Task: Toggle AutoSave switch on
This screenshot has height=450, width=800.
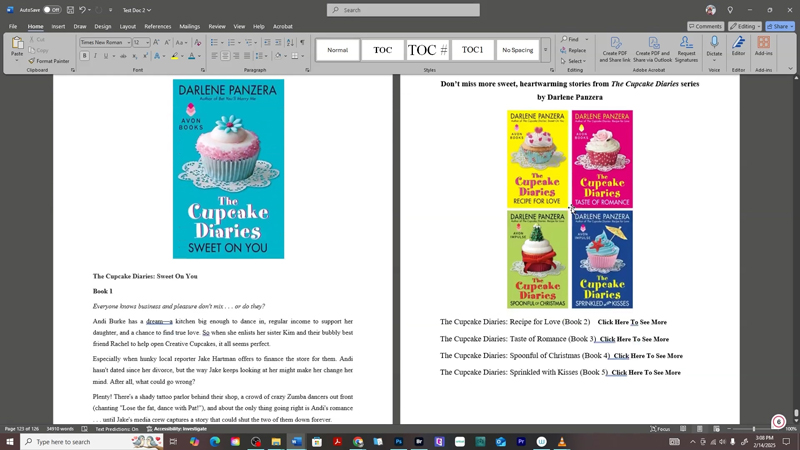Action: (x=52, y=10)
